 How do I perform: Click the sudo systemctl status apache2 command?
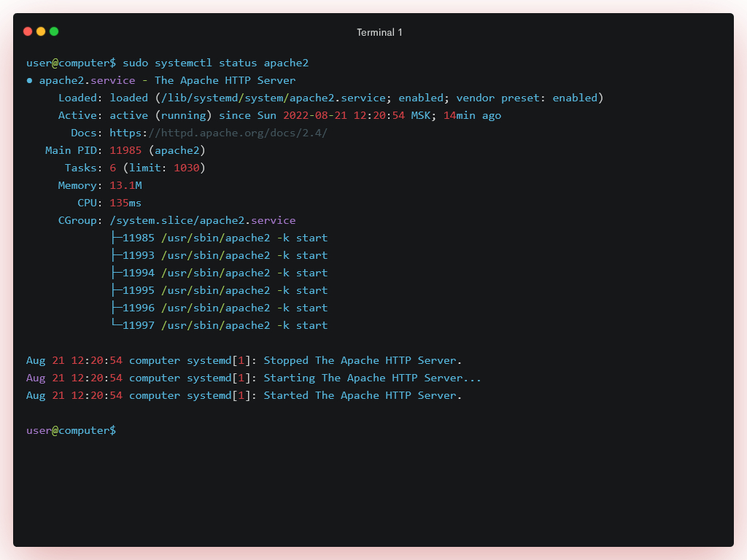pyautogui.click(x=215, y=63)
